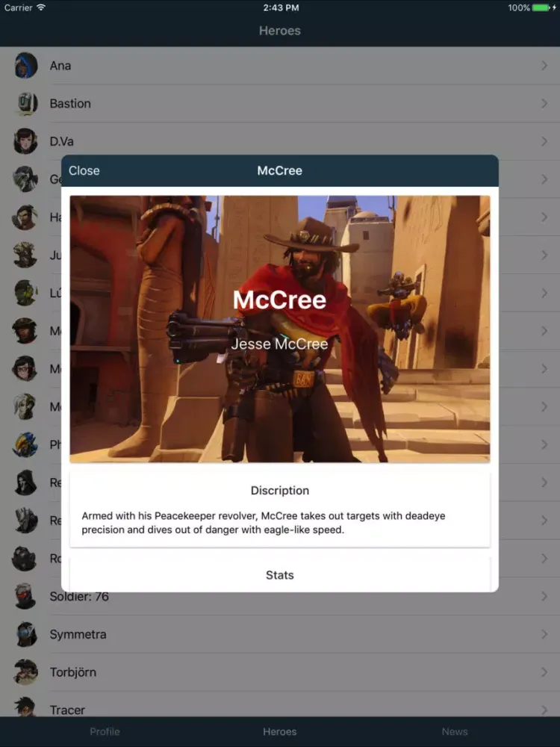Tap Hanzo avatar beside 'Ha' row
This screenshot has width=560, height=747.
(x=25, y=217)
